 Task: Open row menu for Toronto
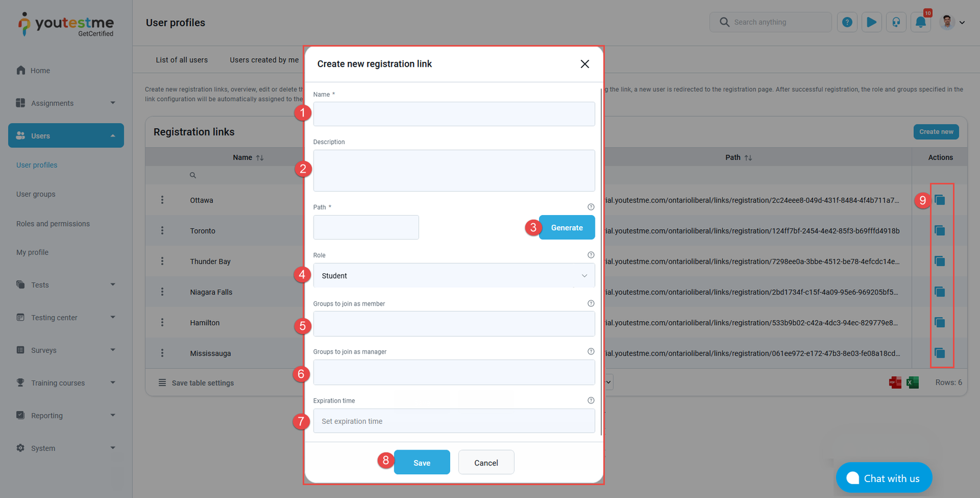pos(162,231)
